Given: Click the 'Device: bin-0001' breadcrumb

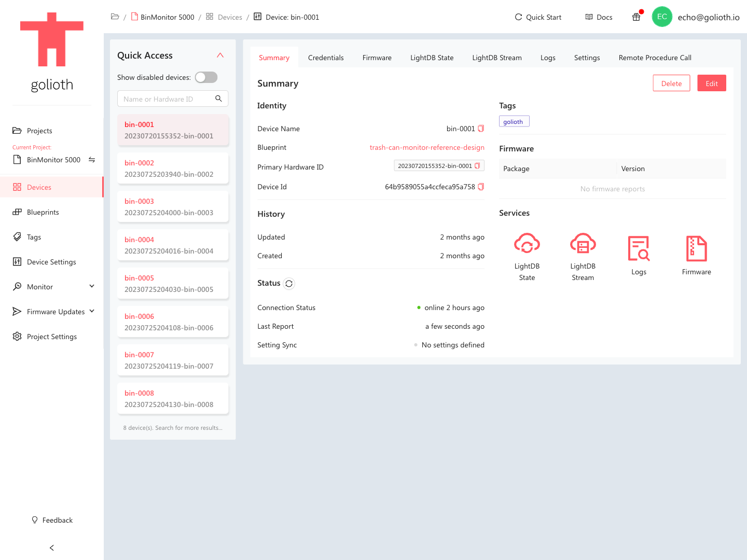Looking at the screenshot, I should coord(286,17).
